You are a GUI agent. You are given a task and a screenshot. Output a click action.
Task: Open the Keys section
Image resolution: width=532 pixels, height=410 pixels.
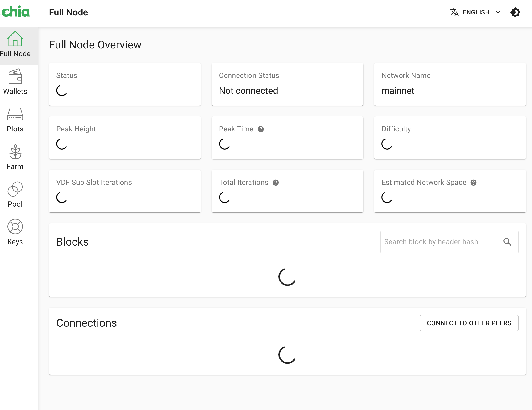[x=15, y=232]
